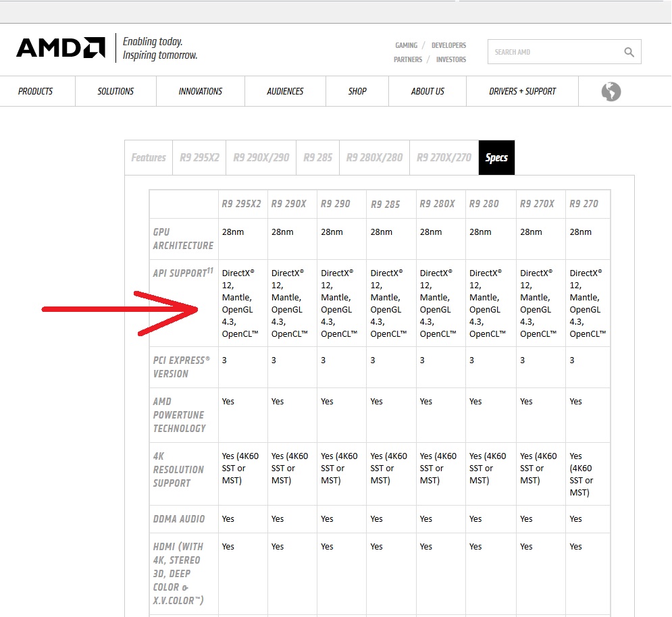
Task: Click 28nm in the R9 270 column
Action: 580,232
